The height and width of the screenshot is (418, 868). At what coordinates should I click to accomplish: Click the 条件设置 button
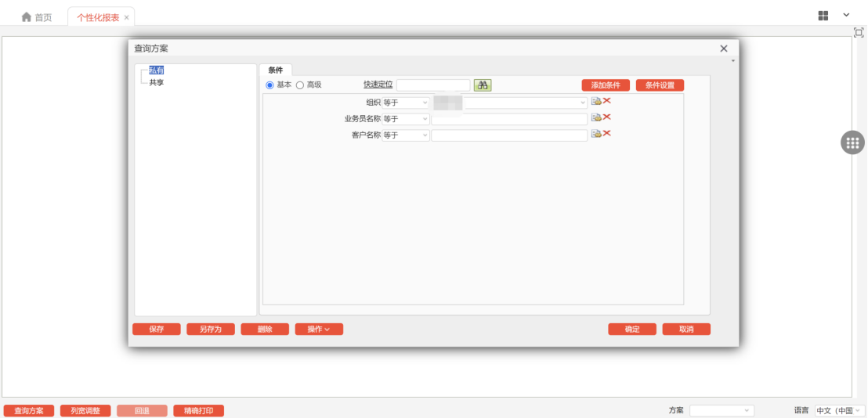(x=660, y=85)
